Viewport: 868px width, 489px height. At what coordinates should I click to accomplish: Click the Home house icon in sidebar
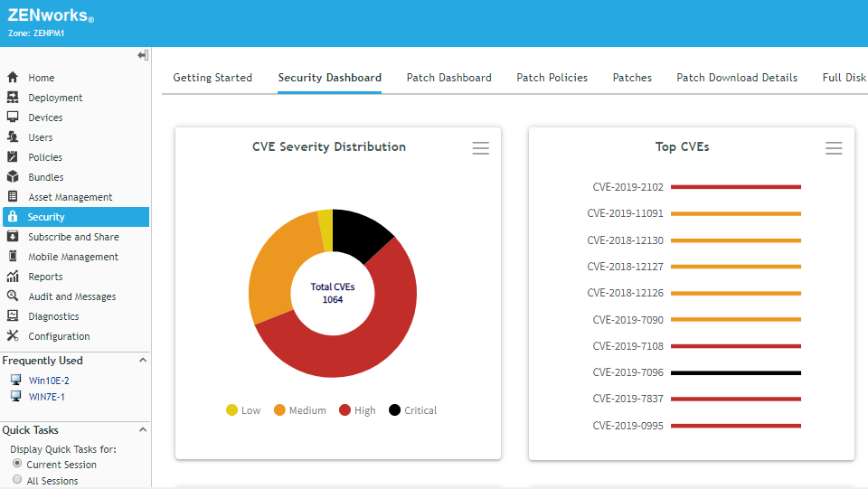pyautogui.click(x=13, y=77)
